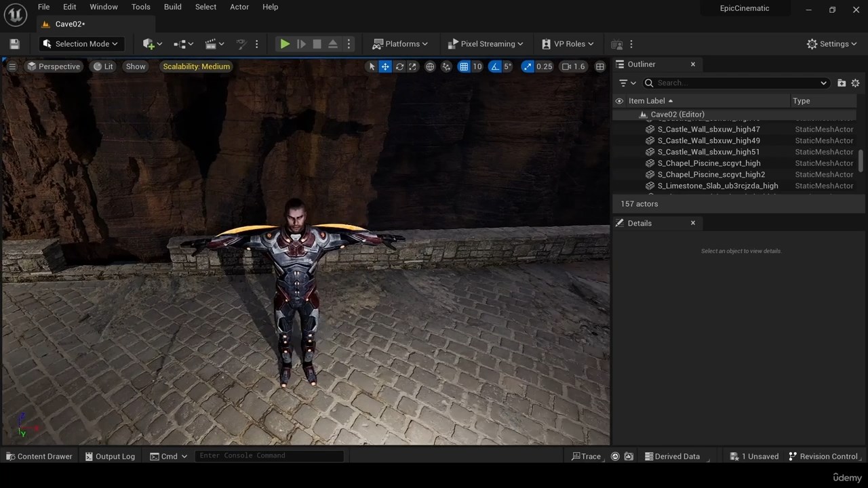Screen dimensions: 868x488
Task: Click the create new folder icon in Outliner
Action: [842, 83]
